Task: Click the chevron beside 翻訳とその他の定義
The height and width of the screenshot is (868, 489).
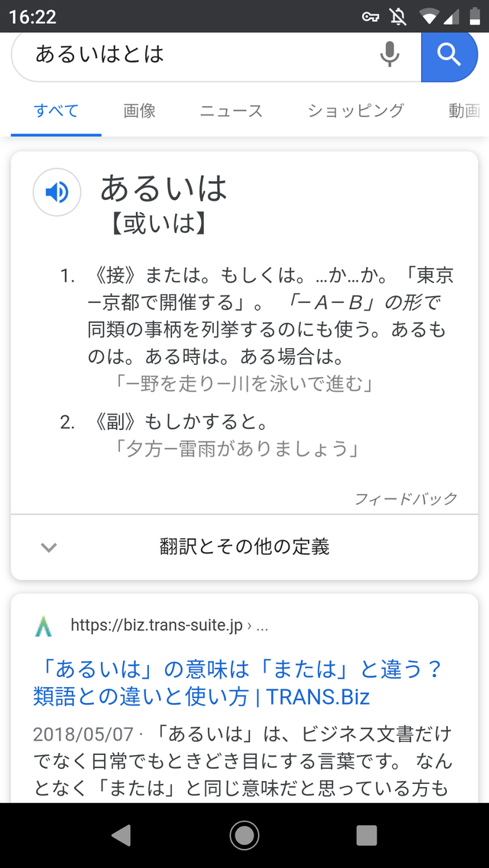Action: click(49, 547)
